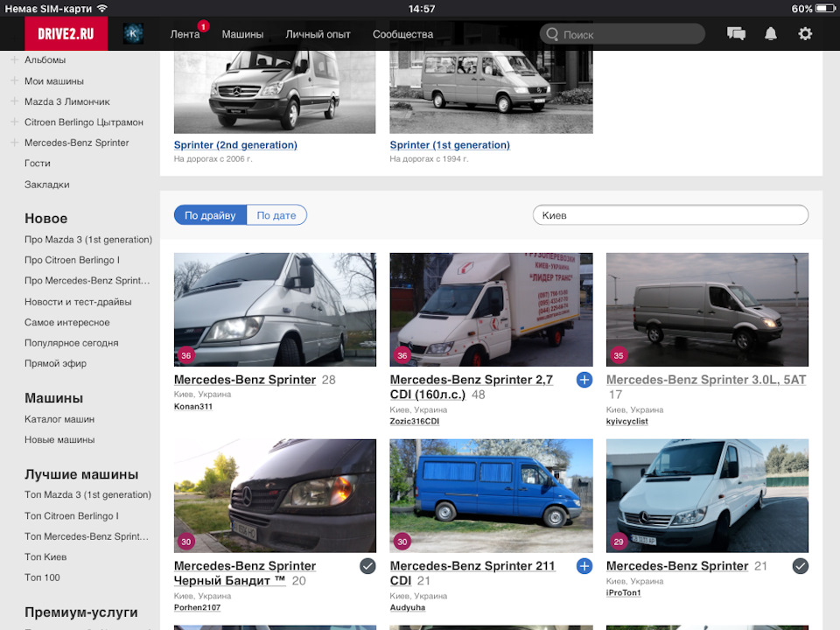Sort cars По драйву

(x=210, y=215)
